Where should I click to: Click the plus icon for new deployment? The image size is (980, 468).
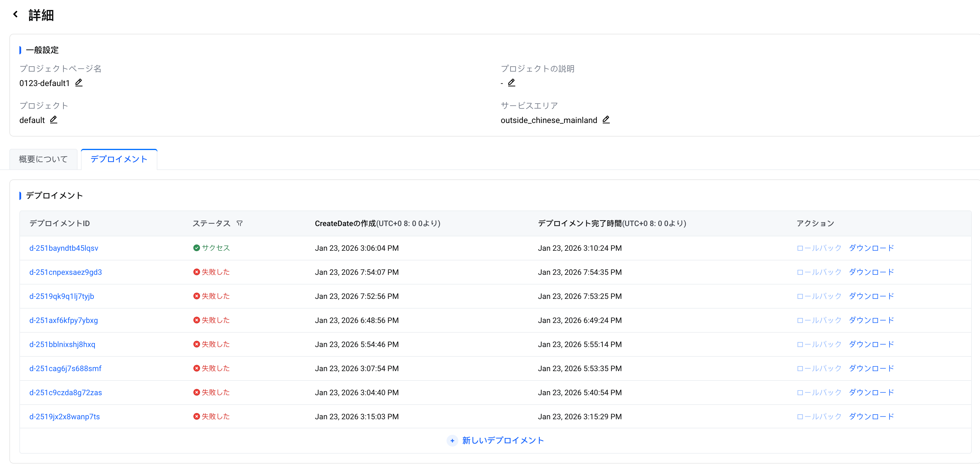(452, 441)
